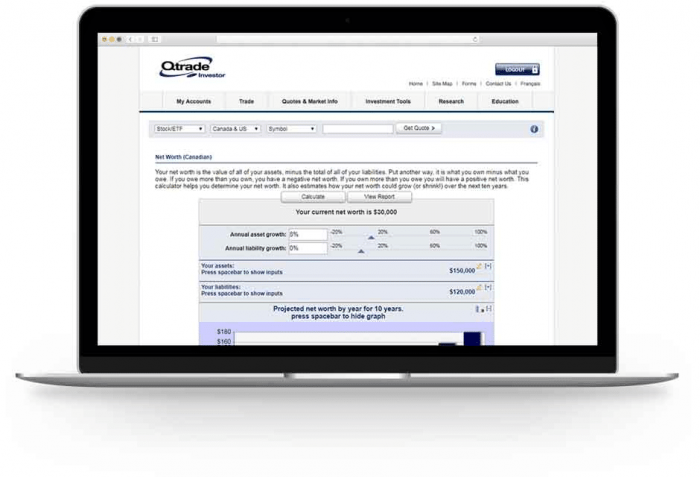Open the My Accounts menu
This screenshot has height=477, width=700.
pos(194,101)
